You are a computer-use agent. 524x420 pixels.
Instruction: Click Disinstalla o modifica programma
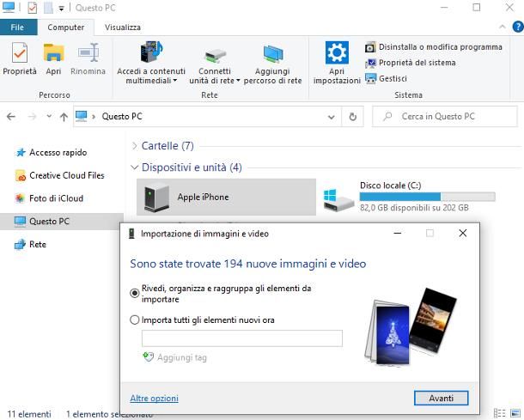click(434, 47)
